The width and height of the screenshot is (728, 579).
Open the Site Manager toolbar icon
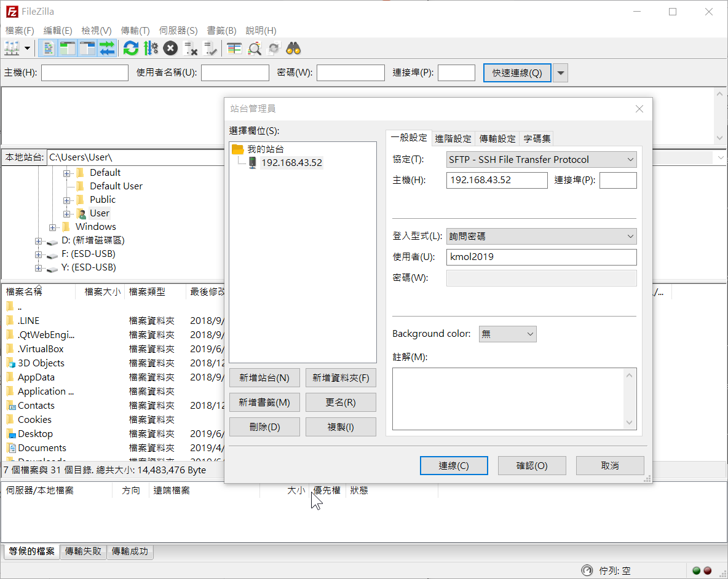[12, 48]
